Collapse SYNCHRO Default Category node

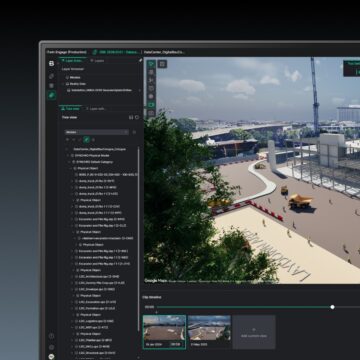click(x=70, y=162)
